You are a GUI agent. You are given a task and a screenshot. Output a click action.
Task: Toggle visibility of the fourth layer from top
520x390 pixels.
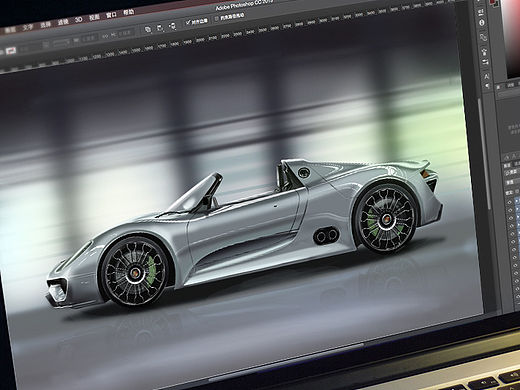tap(512, 226)
